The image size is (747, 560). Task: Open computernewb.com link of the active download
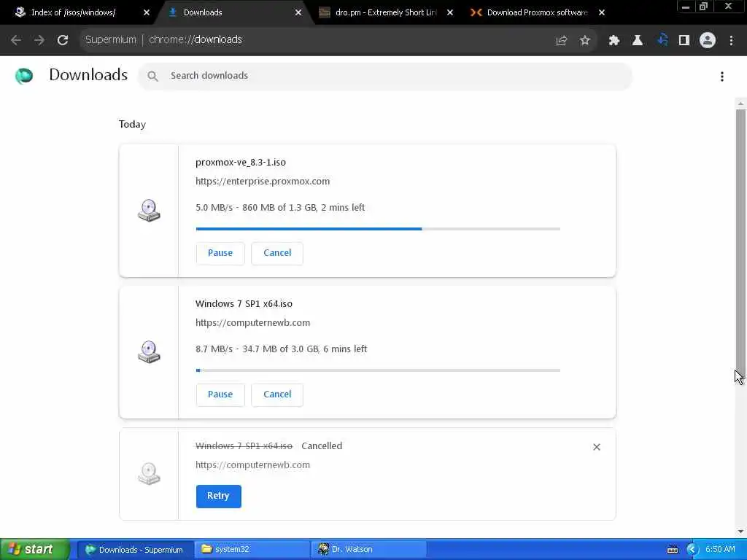click(x=252, y=323)
